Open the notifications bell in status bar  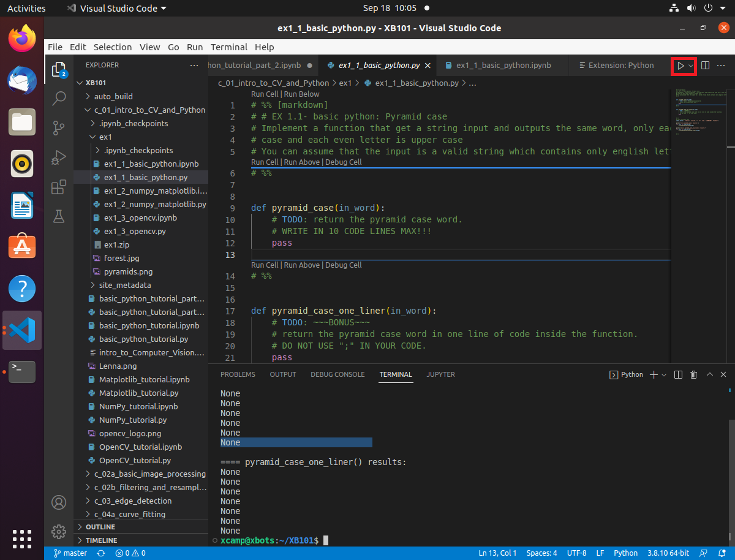[x=722, y=553]
